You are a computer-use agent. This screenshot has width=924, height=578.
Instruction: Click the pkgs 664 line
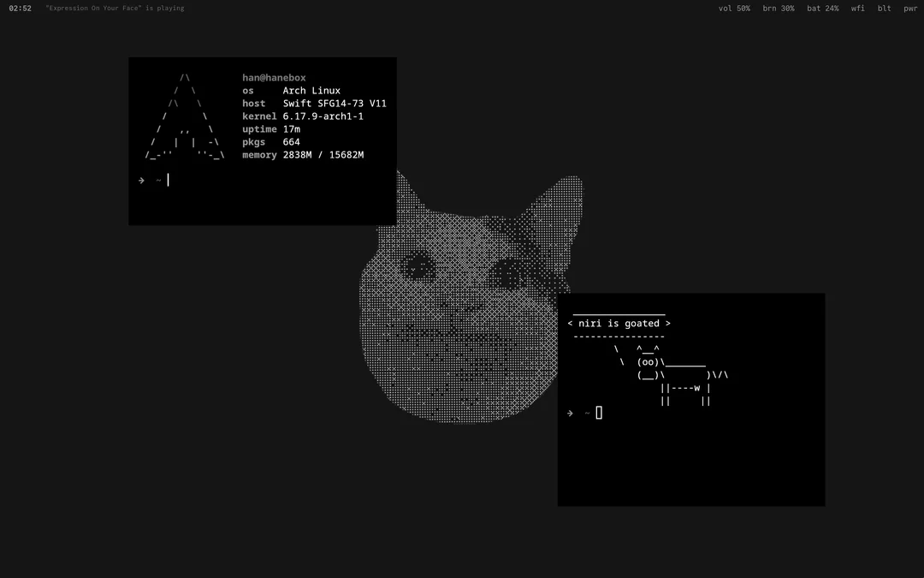271,142
